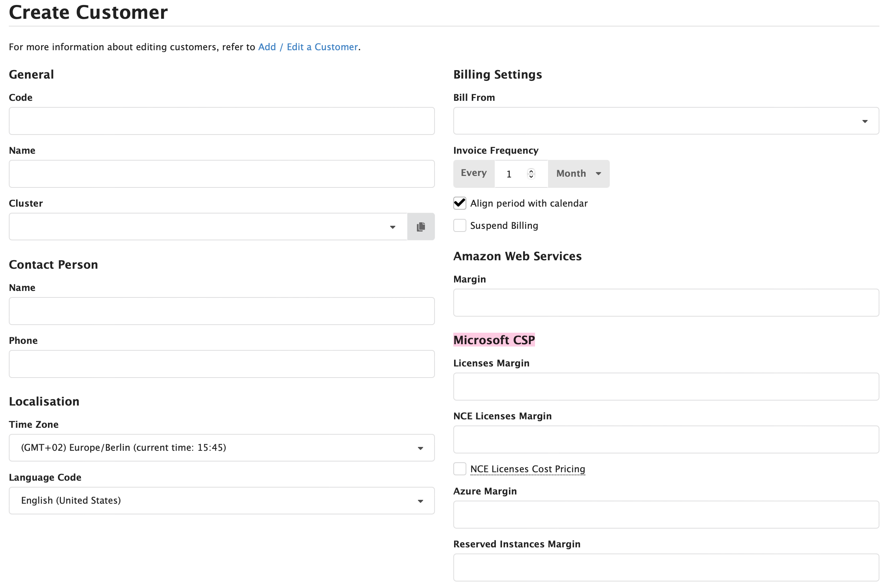Click the Amazon Web Services Margin field
The width and height of the screenshot is (889, 588).
tap(666, 303)
